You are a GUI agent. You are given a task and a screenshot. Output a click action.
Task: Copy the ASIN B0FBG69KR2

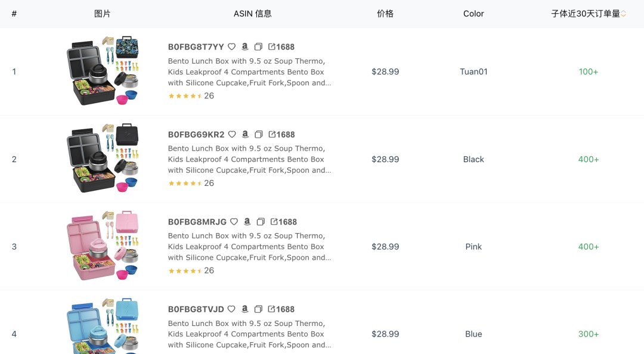point(258,134)
